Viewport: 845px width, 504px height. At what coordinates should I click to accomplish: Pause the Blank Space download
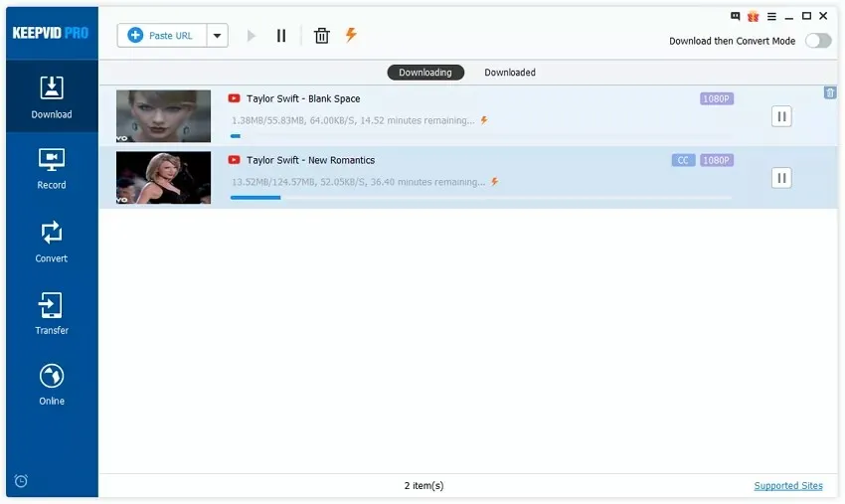pos(781,116)
